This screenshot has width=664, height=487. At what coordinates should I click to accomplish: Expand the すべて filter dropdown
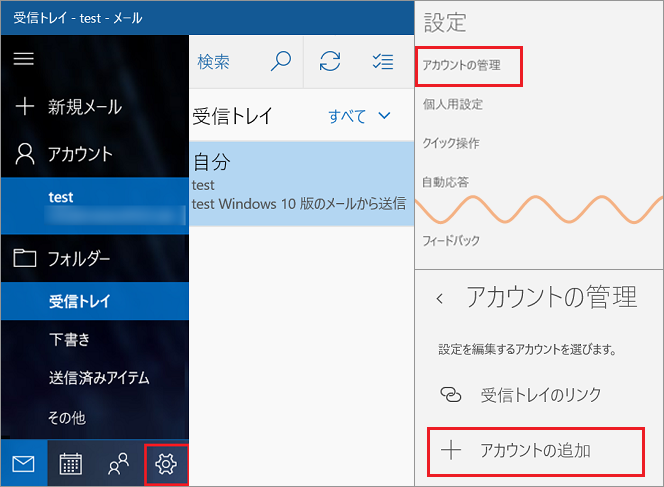(x=359, y=116)
